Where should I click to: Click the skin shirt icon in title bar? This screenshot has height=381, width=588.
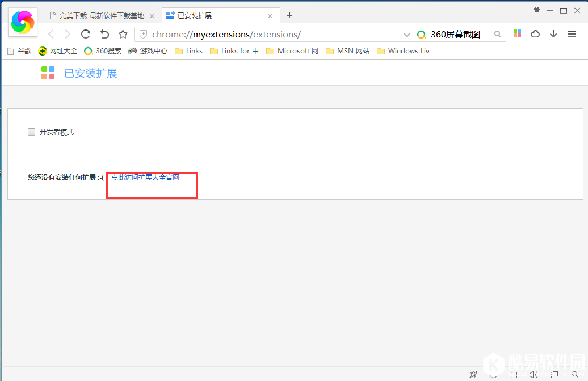536,10
